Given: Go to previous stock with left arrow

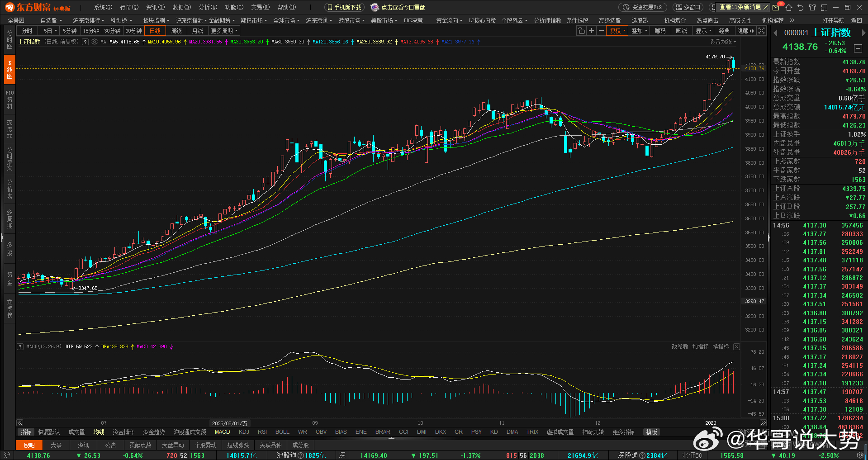Looking at the screenshot, I should click(775, 33).
